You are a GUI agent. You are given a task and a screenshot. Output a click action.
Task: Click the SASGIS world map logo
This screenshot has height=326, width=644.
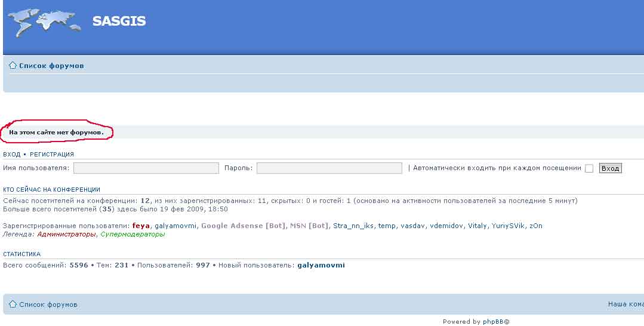(44, 21)
